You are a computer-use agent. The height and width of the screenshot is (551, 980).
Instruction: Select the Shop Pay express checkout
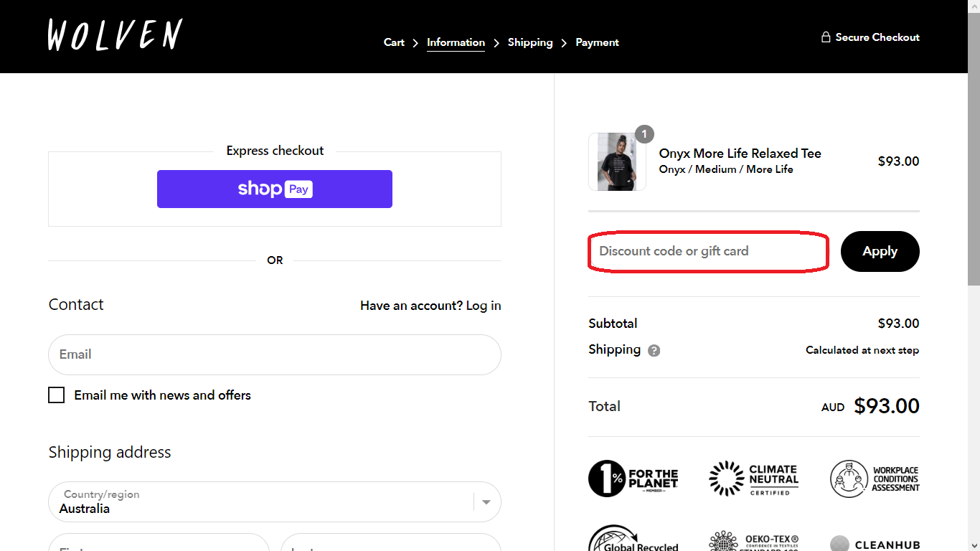tap(275, 189)
